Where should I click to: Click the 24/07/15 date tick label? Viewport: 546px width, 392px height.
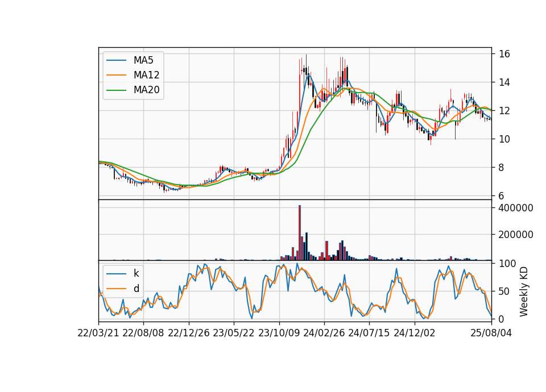(369, 333)
